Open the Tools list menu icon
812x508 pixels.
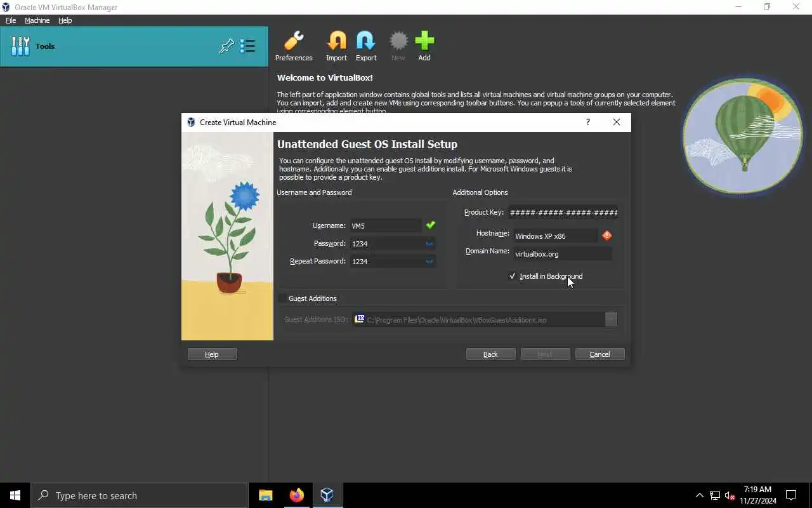[x=247, y=46]
